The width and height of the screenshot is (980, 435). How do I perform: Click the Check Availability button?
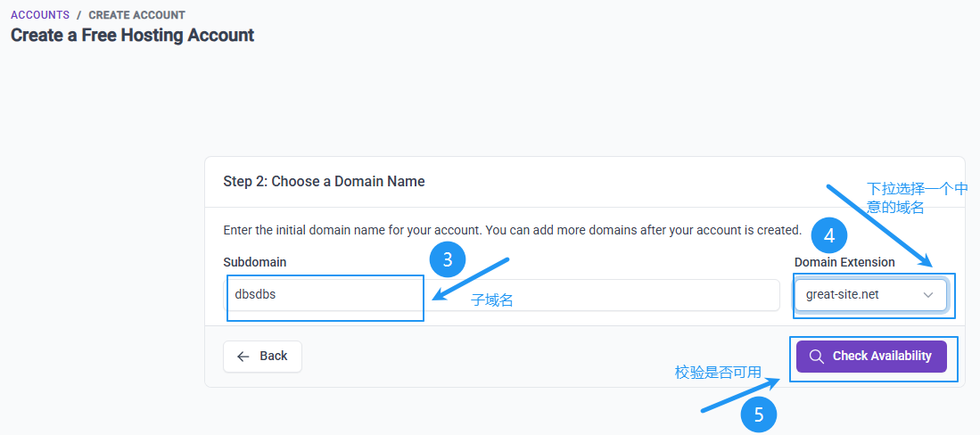(x=871, y=357)
